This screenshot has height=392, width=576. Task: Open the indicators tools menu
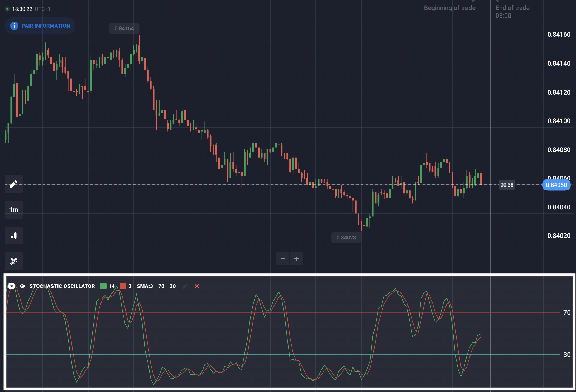(x=14, y=261)
